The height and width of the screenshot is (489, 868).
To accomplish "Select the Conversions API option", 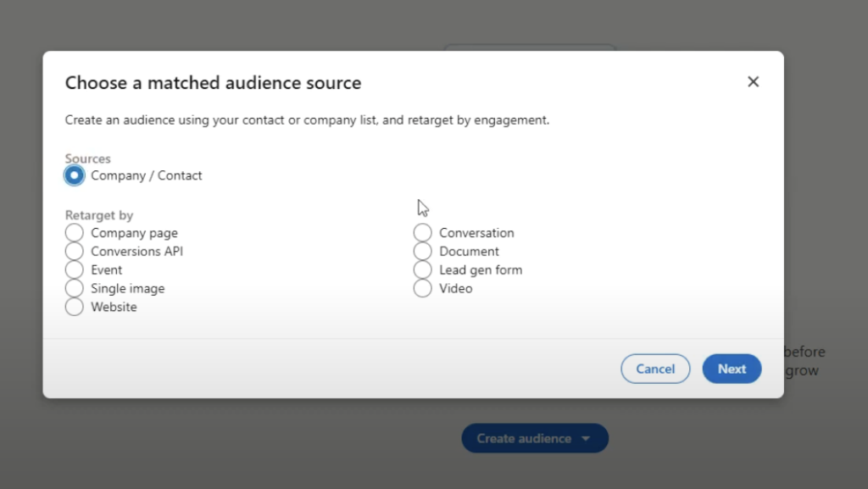I will 74,251.
